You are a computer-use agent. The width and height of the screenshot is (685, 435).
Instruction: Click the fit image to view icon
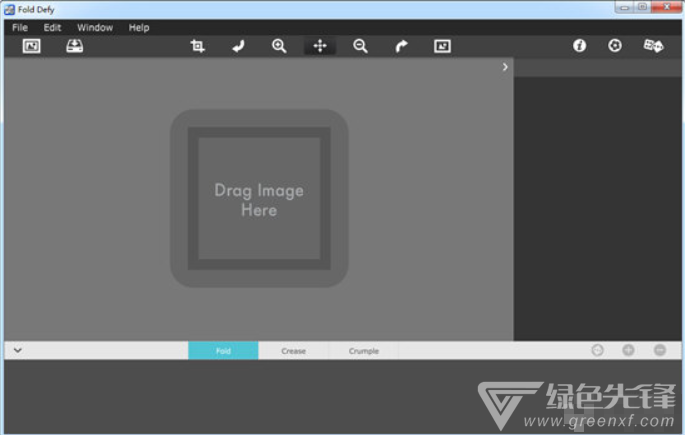click(442, 46)
